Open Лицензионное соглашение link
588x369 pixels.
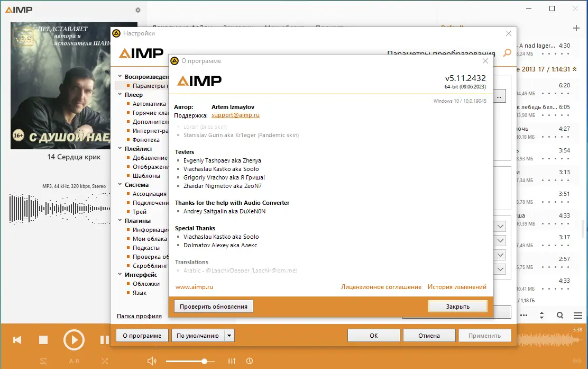pos(381,287)
